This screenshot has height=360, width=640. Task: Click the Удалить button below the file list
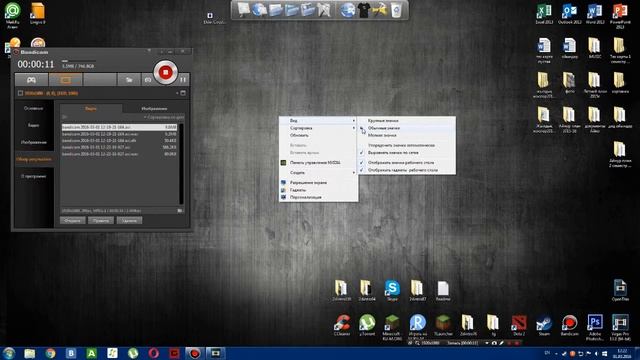click(x=129, y=220)
